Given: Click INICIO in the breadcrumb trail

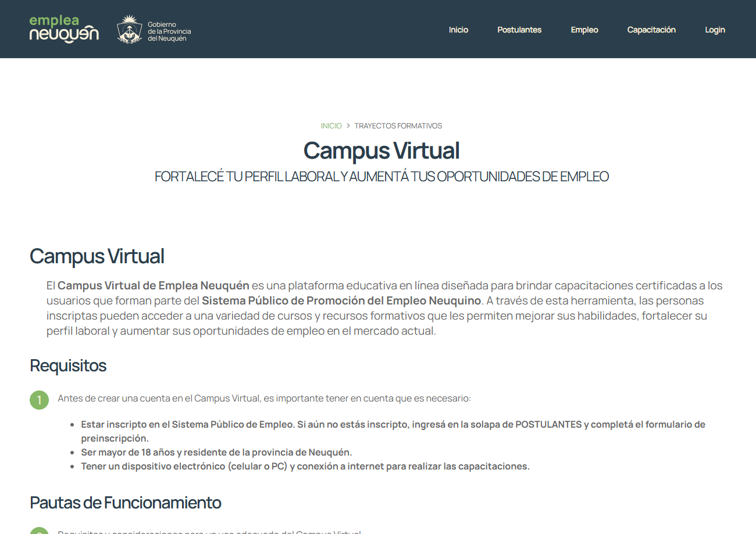Looking at the screenshot, I should (x=331, y=126).
